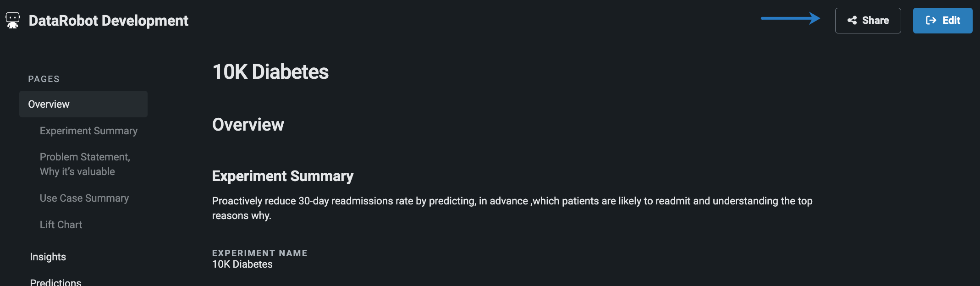Screen dimensions: 980x286
Task: Click the EXPERIMENT NAME field label
Action: 259,253
